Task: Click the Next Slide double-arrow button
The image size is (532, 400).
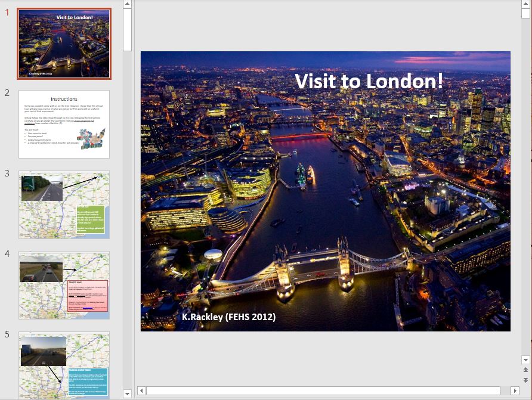Action: (x=525, y=380)
